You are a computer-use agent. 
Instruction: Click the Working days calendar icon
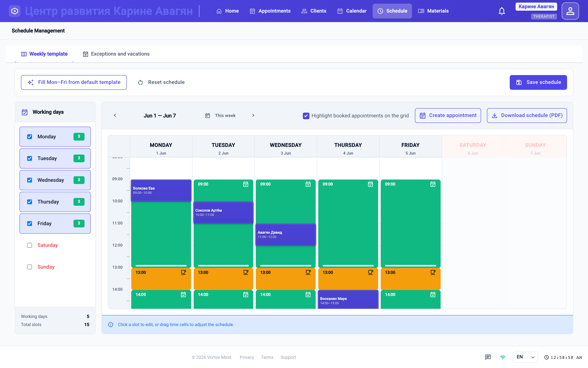pos(25,112)
